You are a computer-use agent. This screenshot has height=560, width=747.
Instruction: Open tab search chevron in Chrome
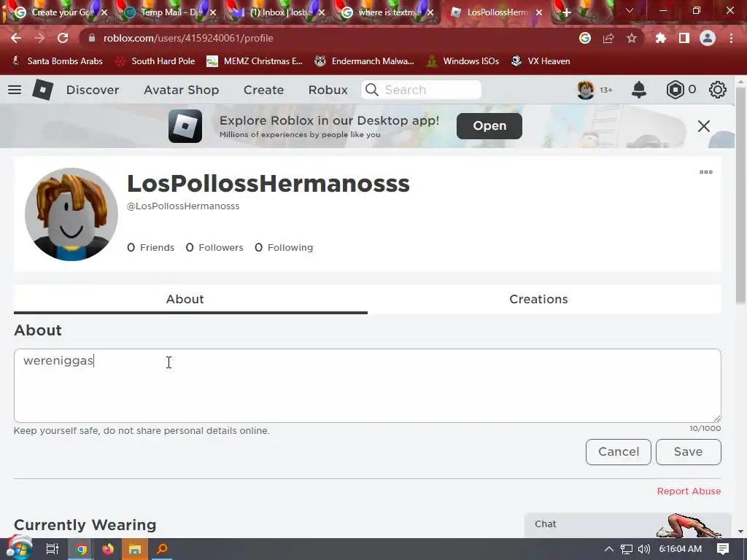coord(630,10)
